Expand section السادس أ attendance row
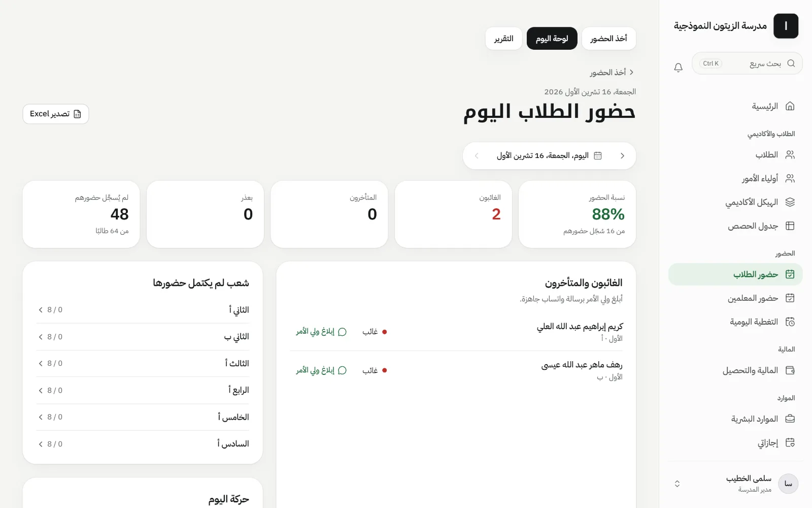Image resolution: width=812 pixels, height=508 pixels. click(143, 444)
